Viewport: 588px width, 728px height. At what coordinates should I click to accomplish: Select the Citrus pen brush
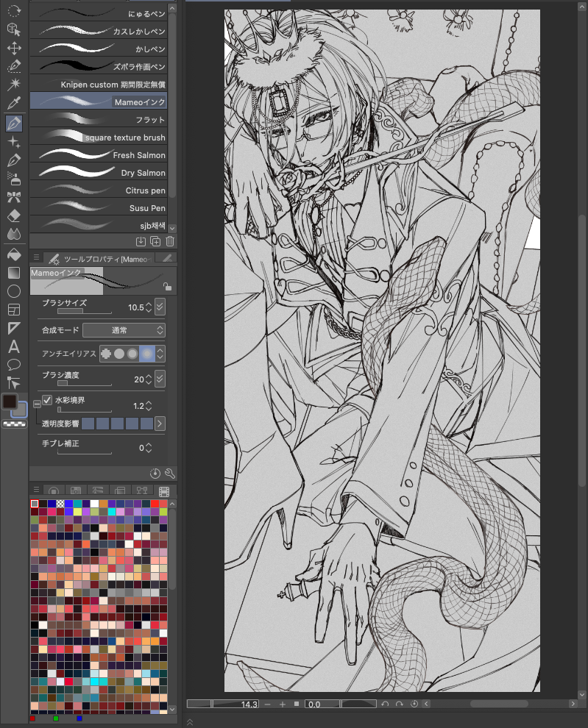pos(99,190)
